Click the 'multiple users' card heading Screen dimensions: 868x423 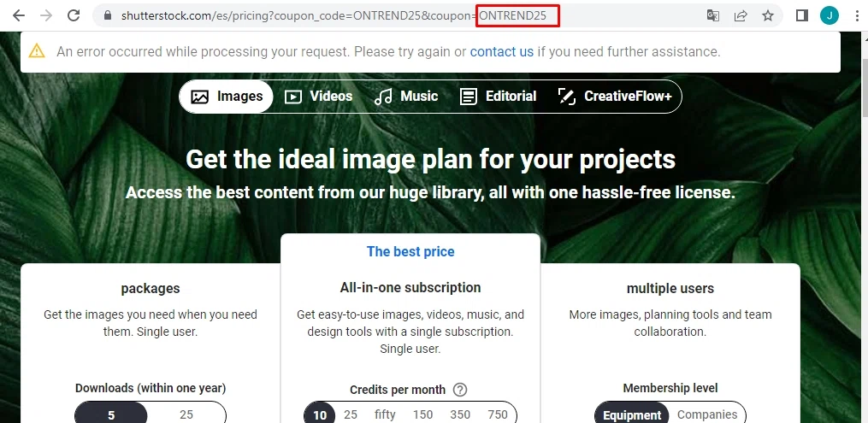pos(670,289)
